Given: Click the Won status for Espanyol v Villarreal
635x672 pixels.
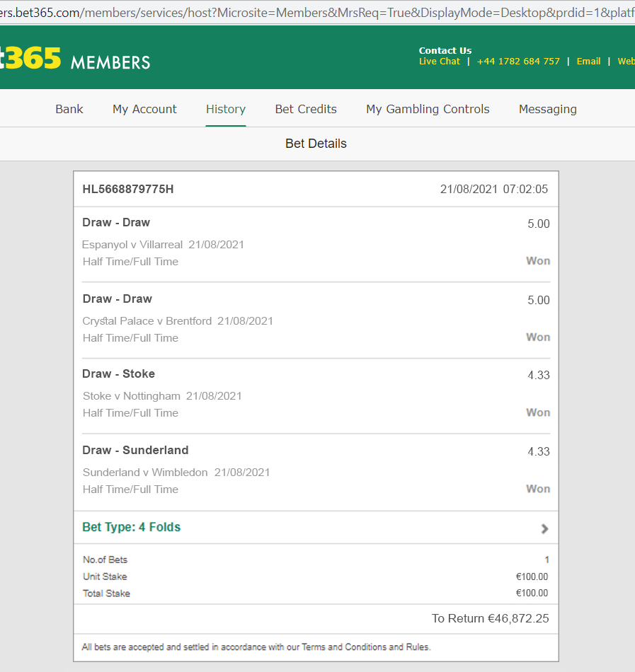Looking at the screenshot, I should [x=538, y=261].
